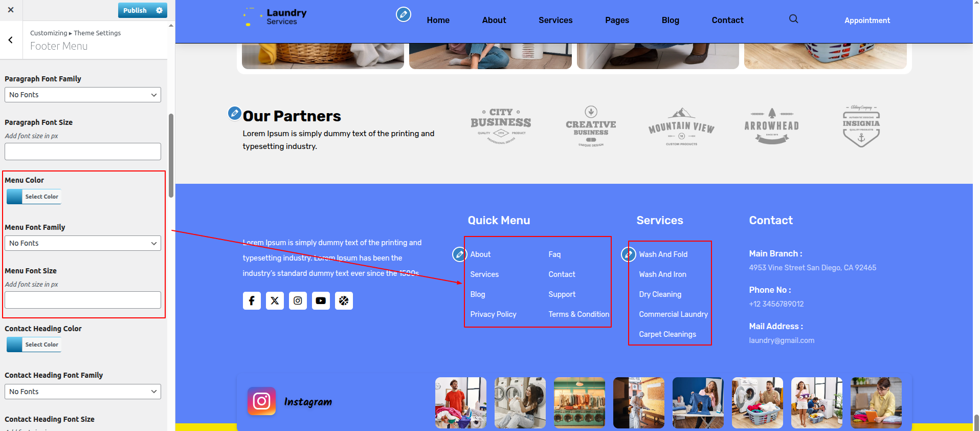Open the Wash And Iron service link
The width and height of the screenshot is (980, 431).
click(x=662, y=274)
